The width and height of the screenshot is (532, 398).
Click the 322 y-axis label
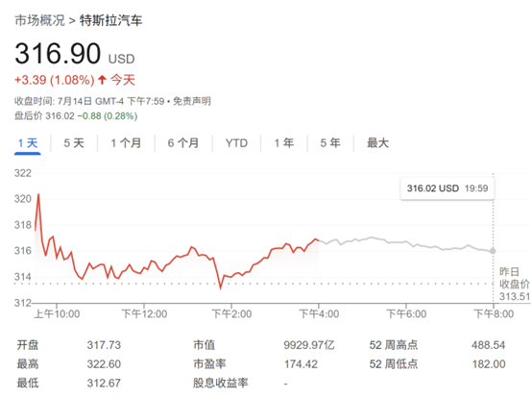point(23,173)
